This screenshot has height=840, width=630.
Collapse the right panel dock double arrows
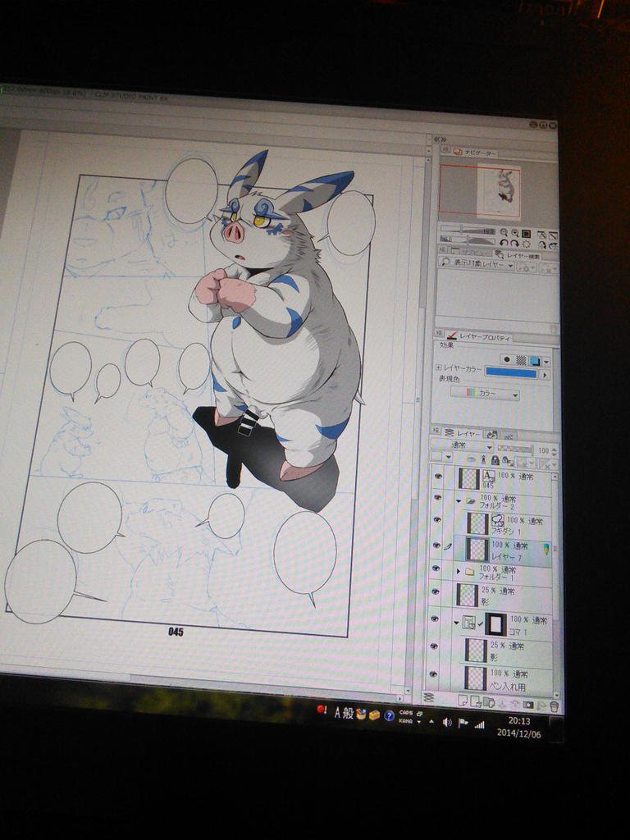(x=442, y=139)
